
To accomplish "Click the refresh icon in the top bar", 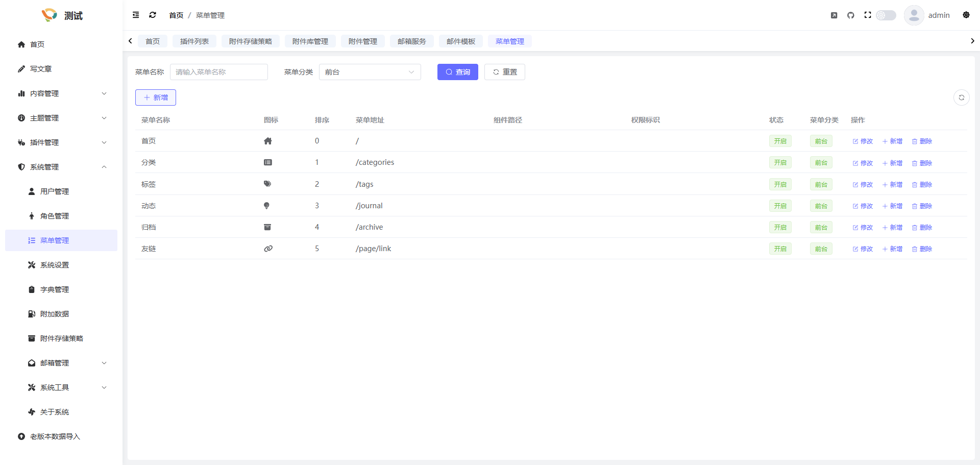I will click(152, 15).
